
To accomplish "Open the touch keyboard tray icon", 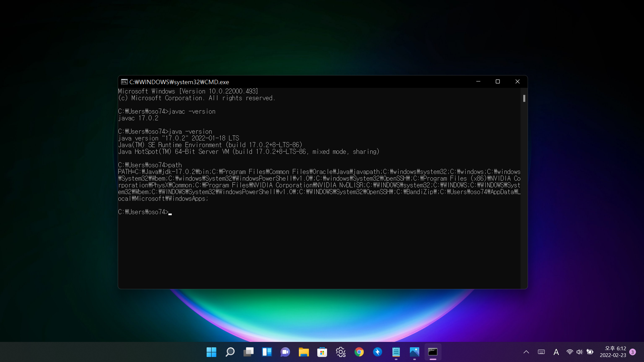I will coord(541,352).
